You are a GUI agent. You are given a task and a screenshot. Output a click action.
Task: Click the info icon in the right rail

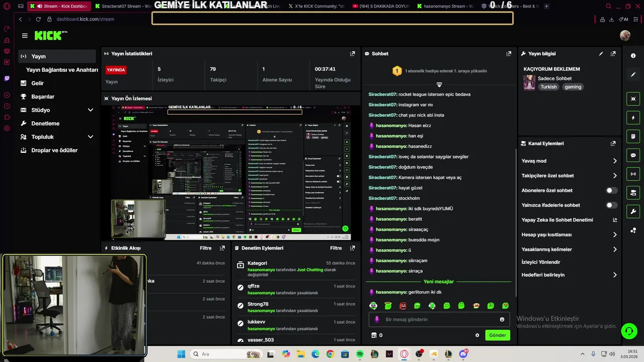tap(633, 56)
